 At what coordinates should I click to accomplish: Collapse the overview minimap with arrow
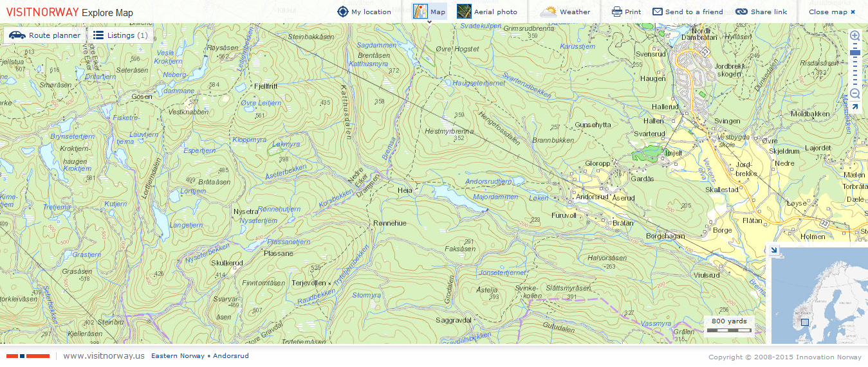click(x=773, y=251)
